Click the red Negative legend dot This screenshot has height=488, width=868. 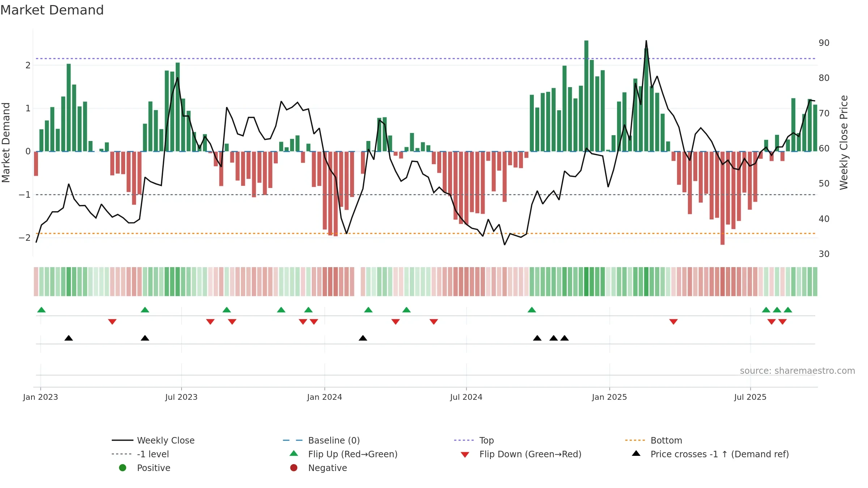294,468
